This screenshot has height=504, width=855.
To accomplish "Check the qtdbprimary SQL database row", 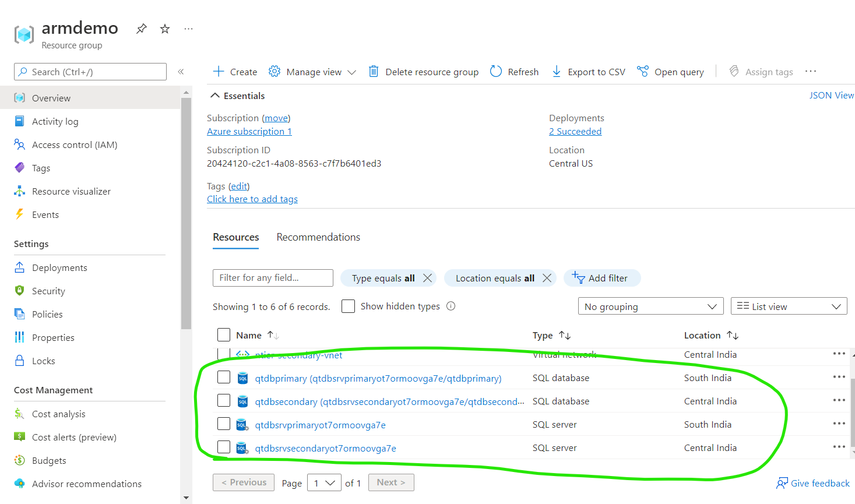I will [224, 377].
